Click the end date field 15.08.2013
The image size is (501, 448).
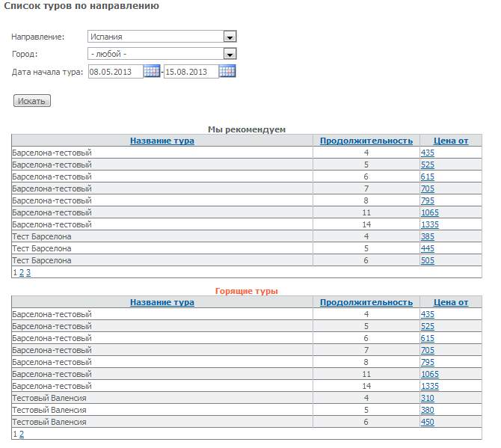point(191,72)
